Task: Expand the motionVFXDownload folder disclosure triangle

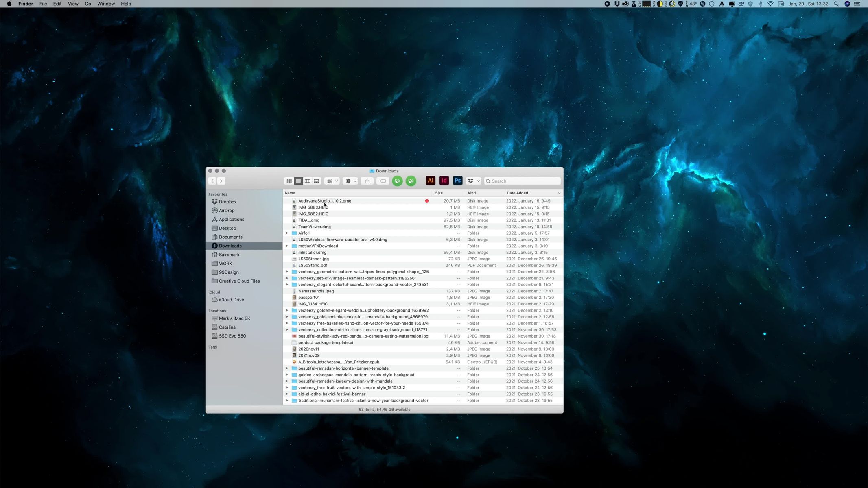Action: click(287, 246)
